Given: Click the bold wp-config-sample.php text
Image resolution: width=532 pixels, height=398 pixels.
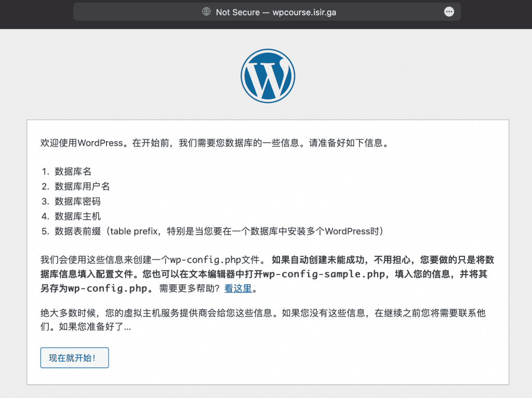Looking at the screenshot, I should [324, 274].
